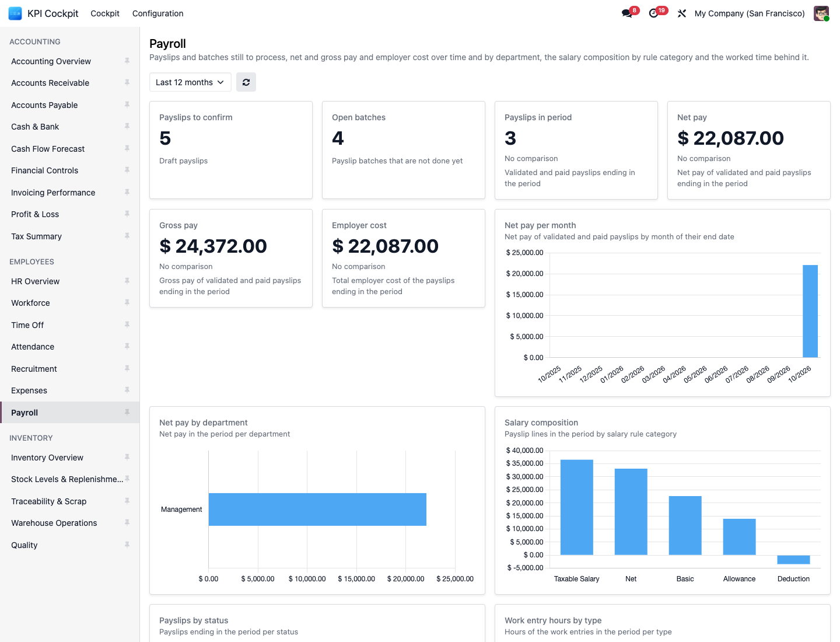Pin the Cash & Bank dashboard
The image size is (840, 642).
click(x=127, y=127)
